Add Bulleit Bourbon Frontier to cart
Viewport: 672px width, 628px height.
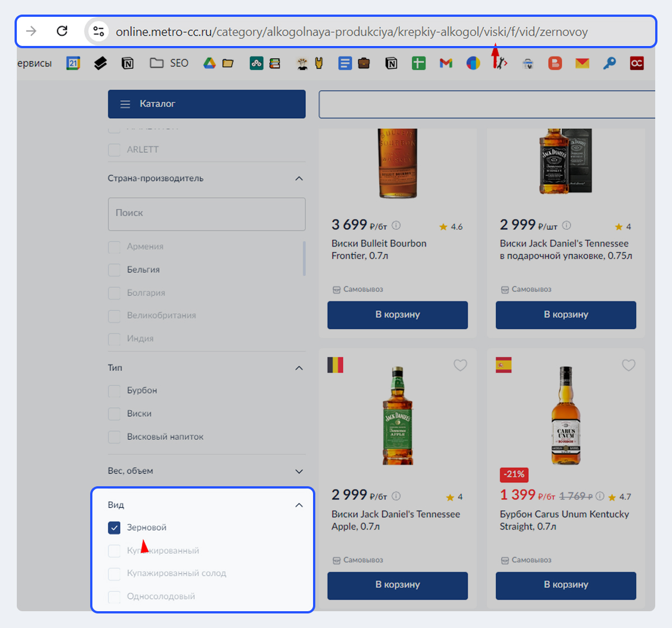coord(398,315)
